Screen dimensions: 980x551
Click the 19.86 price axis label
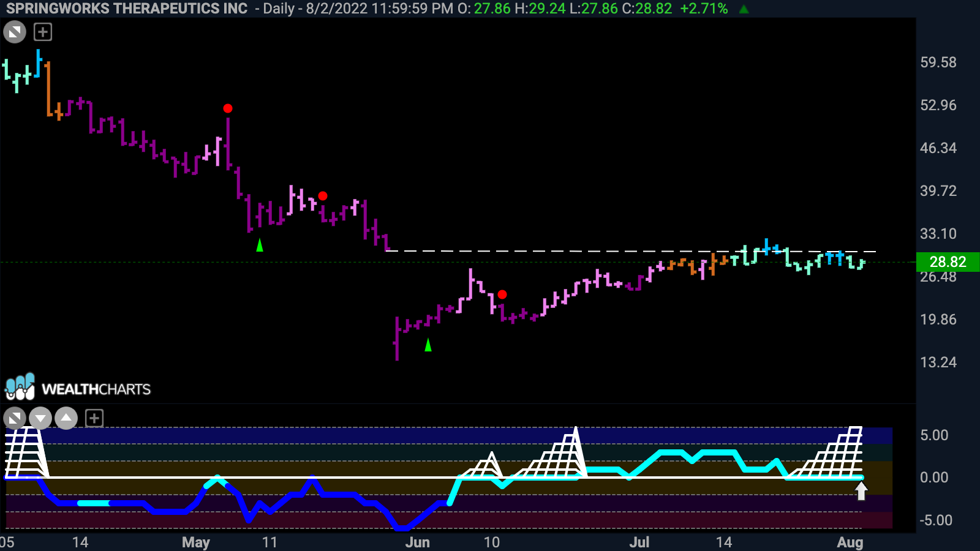pyautogui.click(x=938, y=320)
